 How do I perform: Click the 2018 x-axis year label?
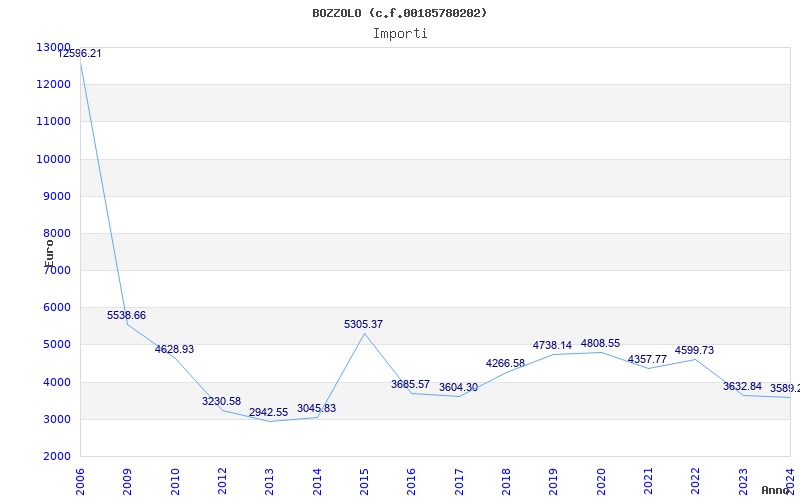(506, 482)
